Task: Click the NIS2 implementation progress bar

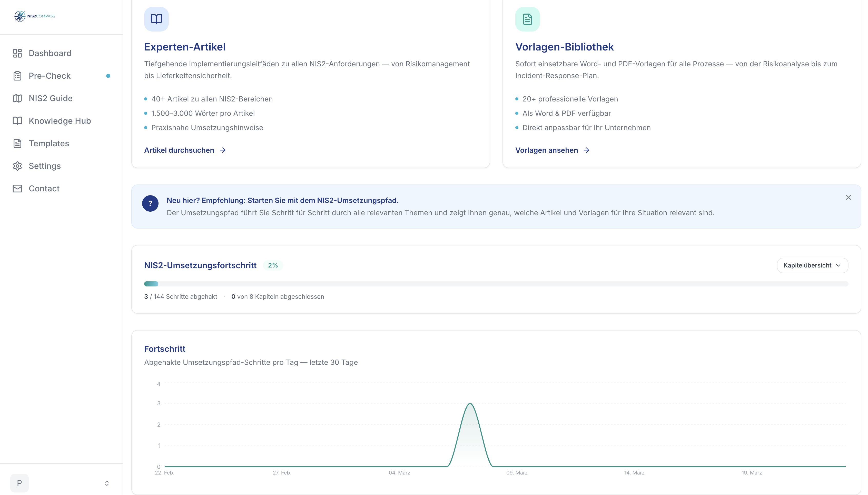Action: click(x=496, y=284)
